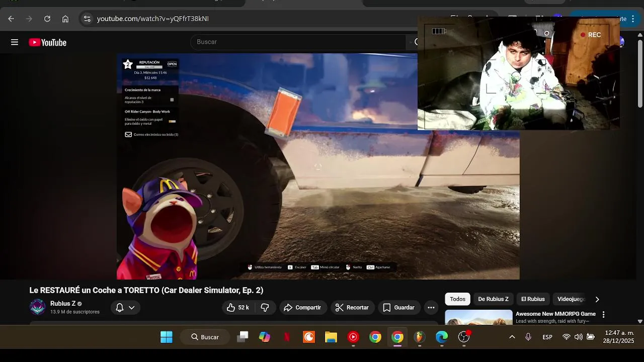Click the OPEN label in game HUD
Viewport: 644px width, 362px height.
[172, 64]
